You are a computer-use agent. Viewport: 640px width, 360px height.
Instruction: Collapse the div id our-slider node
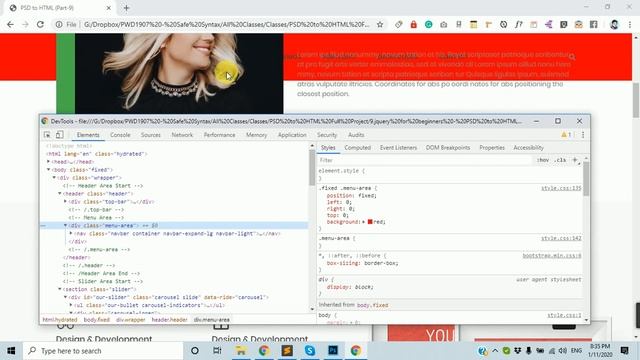click(x=65, y=297)
